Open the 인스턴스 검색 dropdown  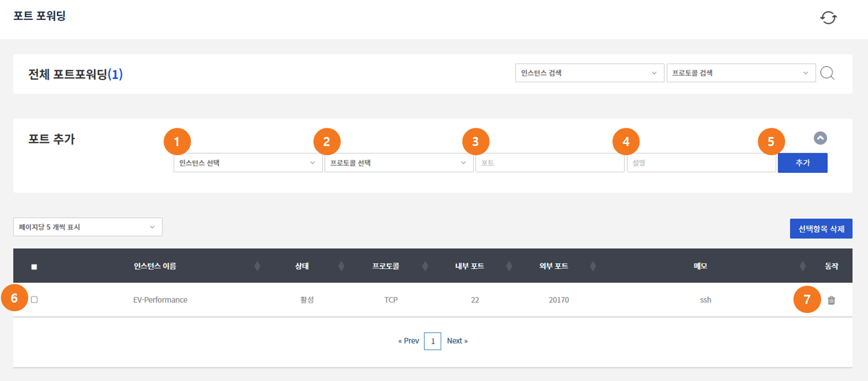[x=589, y=73]
